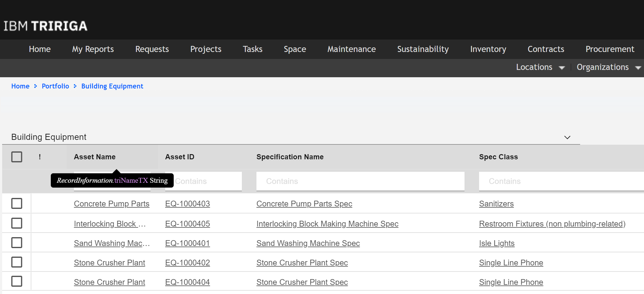This screenshot has width=644, height=294.
Task: Focus the Spec Class Contains filter field
Action: click(x=561, y=181)
